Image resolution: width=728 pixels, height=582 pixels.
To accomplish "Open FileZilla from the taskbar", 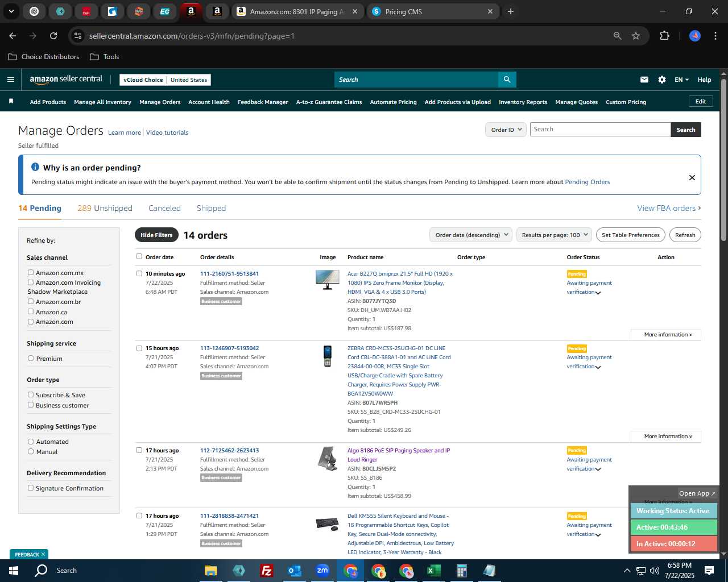I will tap(266, 571).
